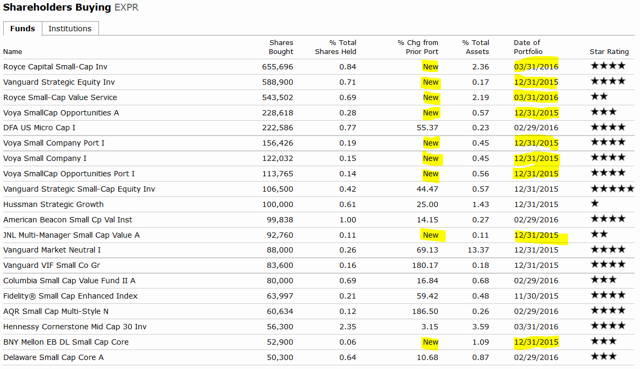Image resolution: width=640 pixels, height=369 pixels.
Task: Select JNL Multi-Manager Small Cap Value A
Action: point(71,235)
